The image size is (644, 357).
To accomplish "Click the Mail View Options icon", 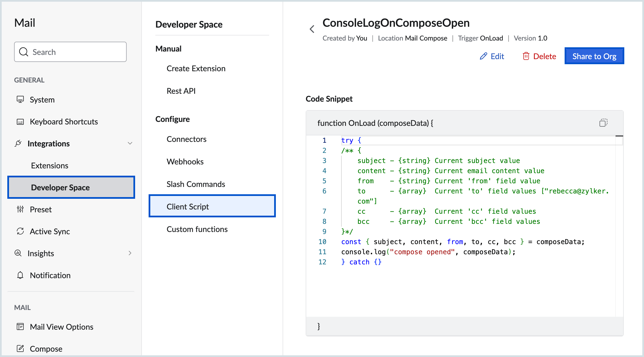I will (x=20, y=327).
